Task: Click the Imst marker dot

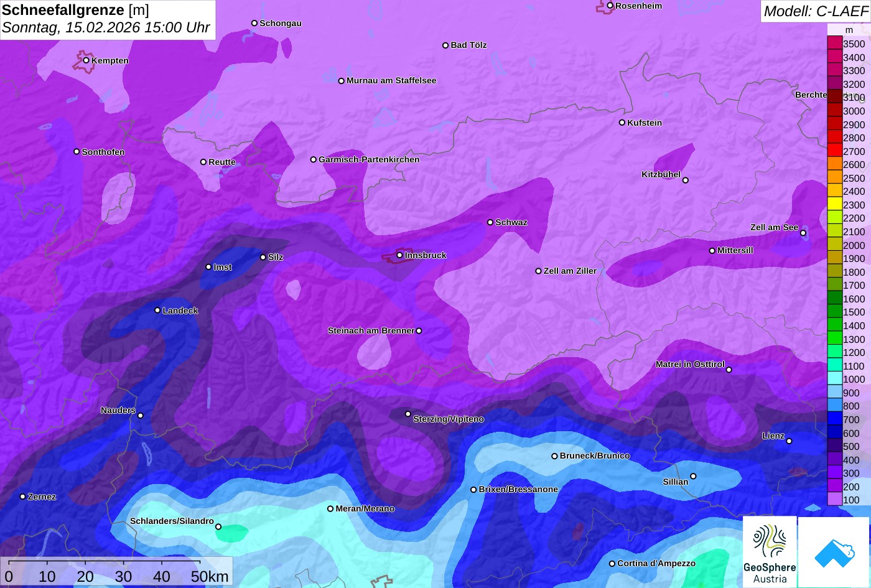Action: 208,267
